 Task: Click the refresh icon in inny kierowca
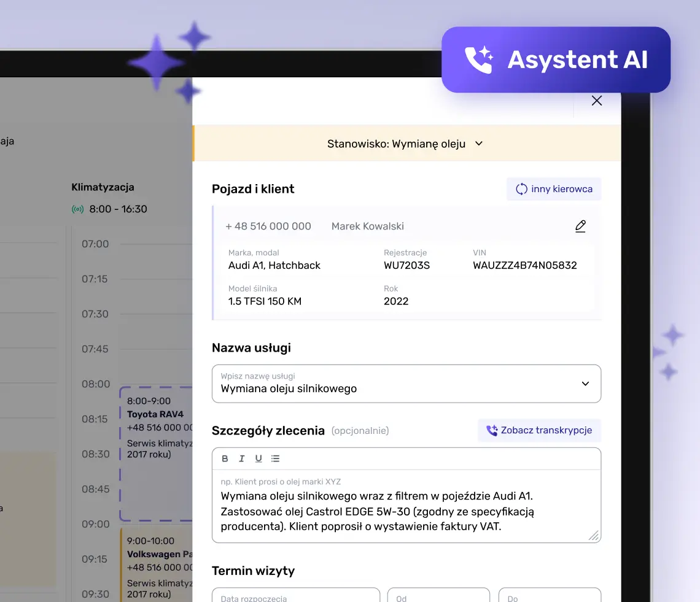point(521,189)
